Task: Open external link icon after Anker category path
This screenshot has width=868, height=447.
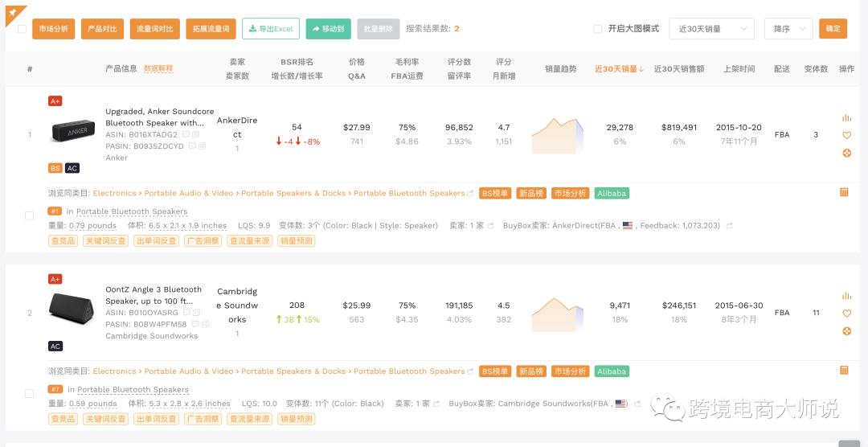Action: point(470,193)
